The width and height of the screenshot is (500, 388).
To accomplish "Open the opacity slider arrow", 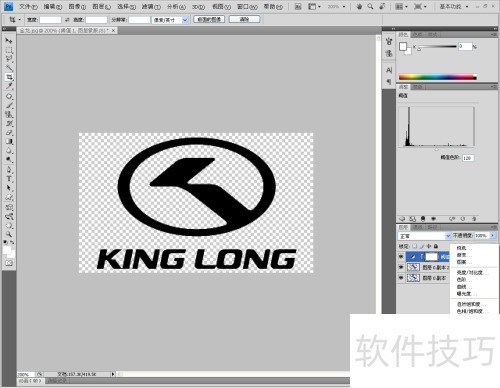I will [x=492, y=236].
